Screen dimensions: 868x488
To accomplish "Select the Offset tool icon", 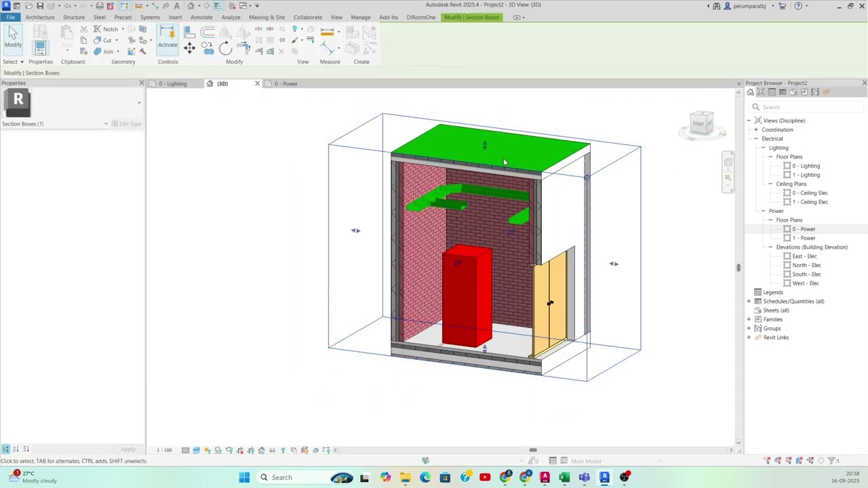I will click(x=208, y=32).
